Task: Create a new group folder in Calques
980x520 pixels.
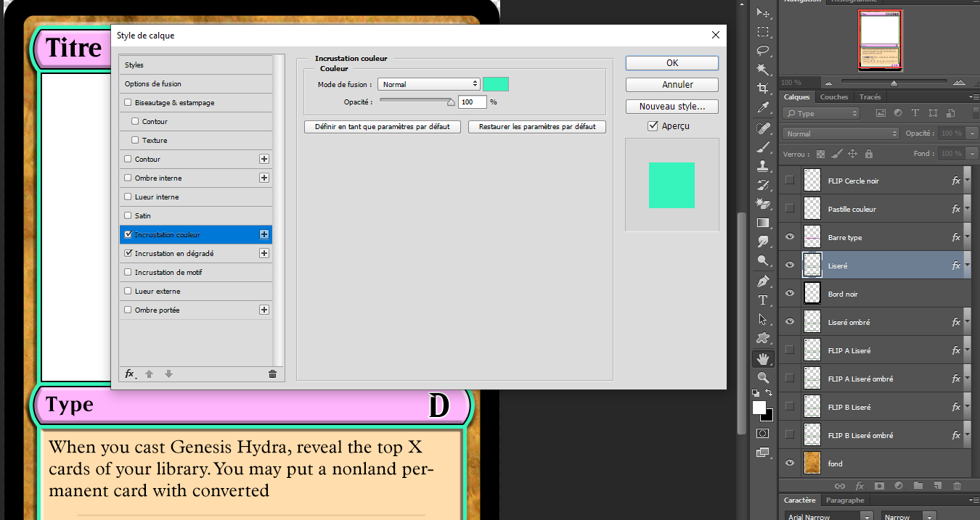Action: [918, 485]
